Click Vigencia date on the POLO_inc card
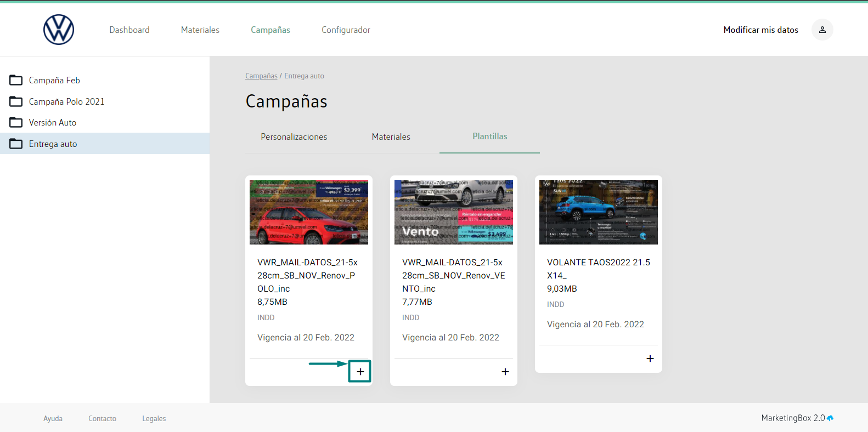Viewport: 868px width, 432px height. tap(306, 338)
